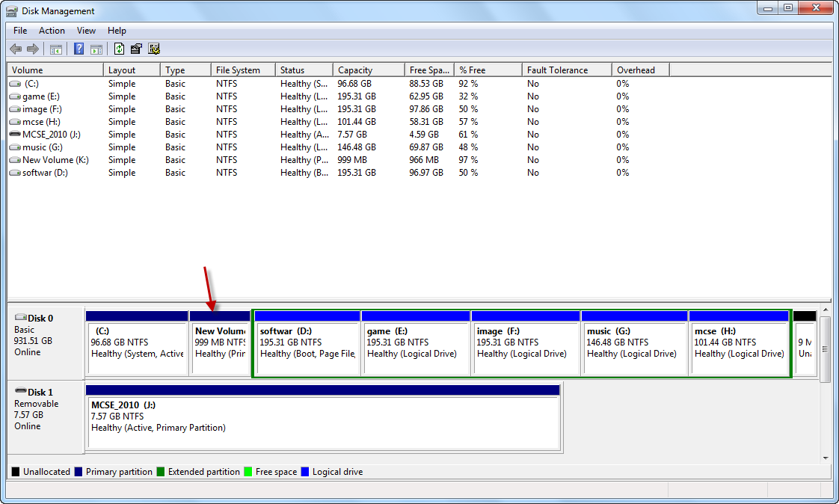Click the Forward arrow toolbar icon

tap(32, 49)
